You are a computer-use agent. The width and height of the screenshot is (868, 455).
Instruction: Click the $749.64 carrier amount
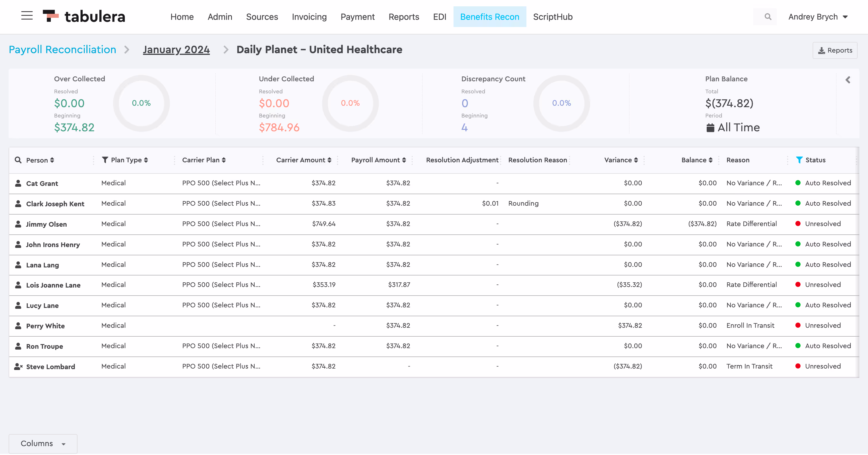[x=323, y=223]
